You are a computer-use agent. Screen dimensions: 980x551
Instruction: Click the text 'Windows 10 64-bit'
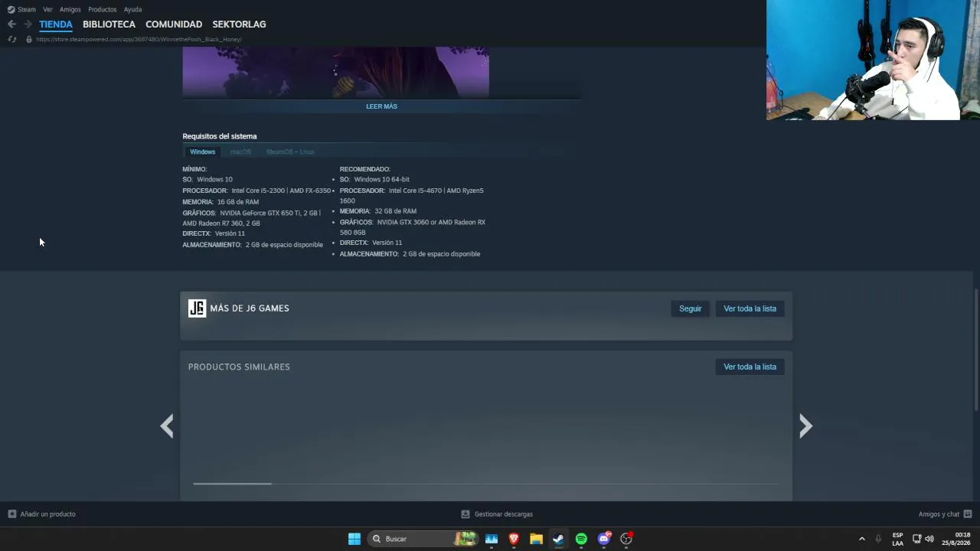pos(381,179)
